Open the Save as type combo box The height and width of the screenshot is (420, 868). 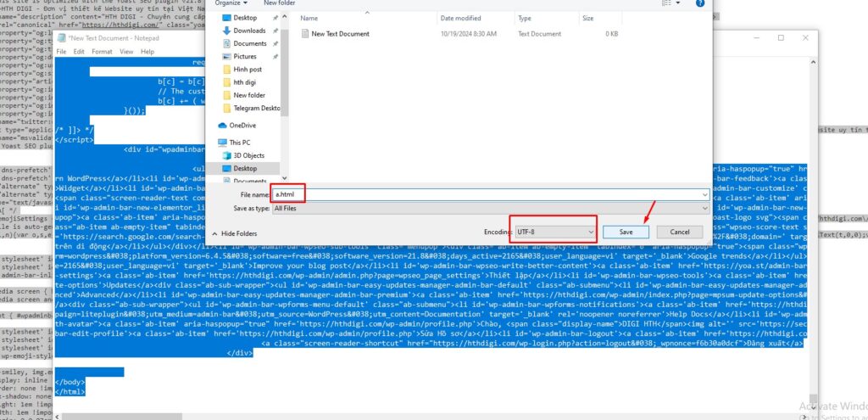pyautogui.click(x=490, y=209)
